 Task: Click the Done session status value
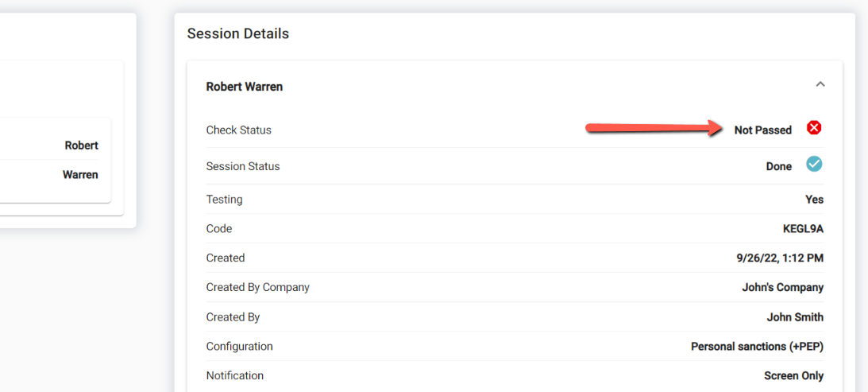pos(778,167)
